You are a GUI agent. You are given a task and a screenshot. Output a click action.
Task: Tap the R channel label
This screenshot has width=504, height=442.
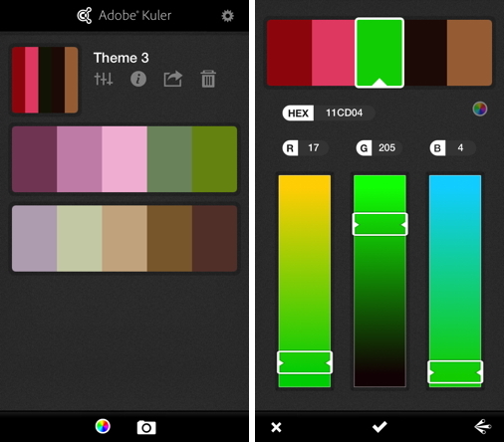tap(290, 148)
